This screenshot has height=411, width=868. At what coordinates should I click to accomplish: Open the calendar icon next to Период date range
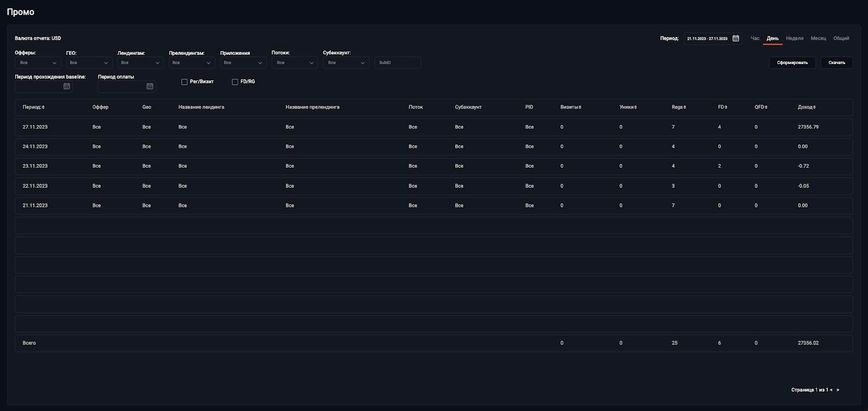coord(736,39)
